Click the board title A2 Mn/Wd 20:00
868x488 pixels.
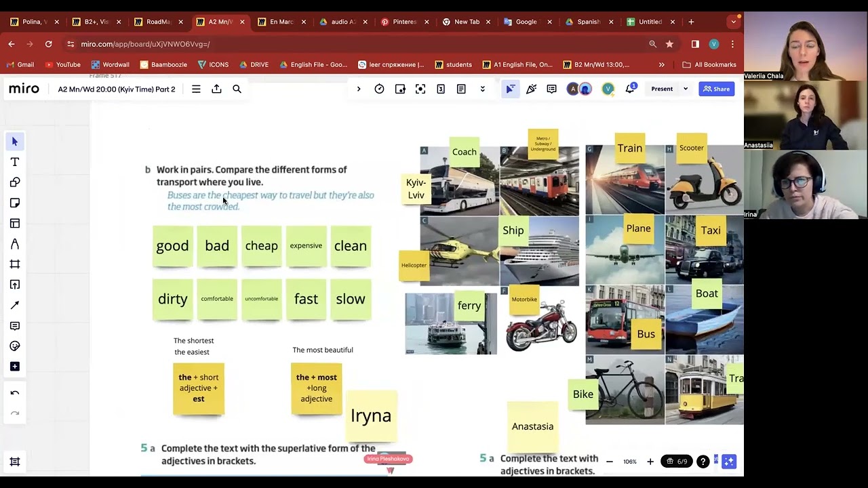[x=117, y=89]
